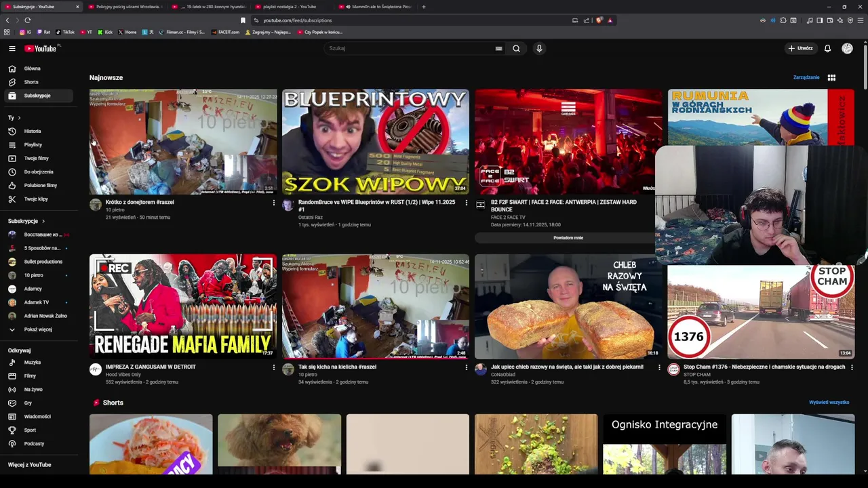Play the BLUEPRINTOWY SZOK WIPOWY thumbnail
The width and height of the screenshot is (868, 488).
376,142
